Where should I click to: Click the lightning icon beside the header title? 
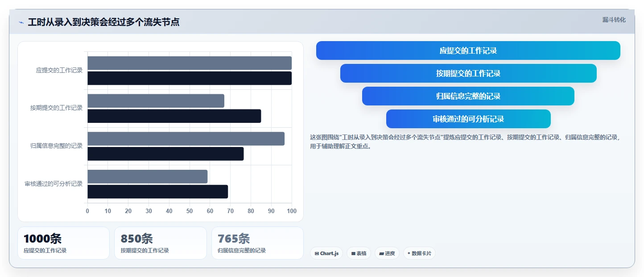(21, 22)
